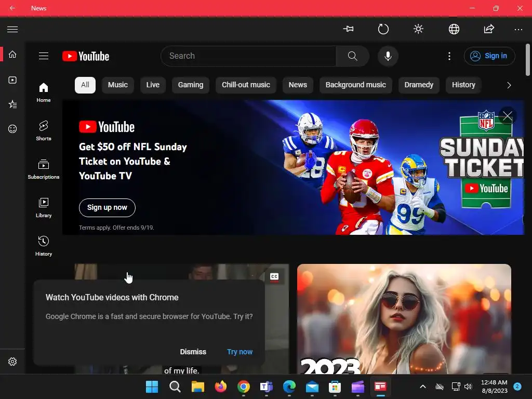Select the Gaming filter chip
Viewport: 532px width, 399px height.
click(191, 85)
